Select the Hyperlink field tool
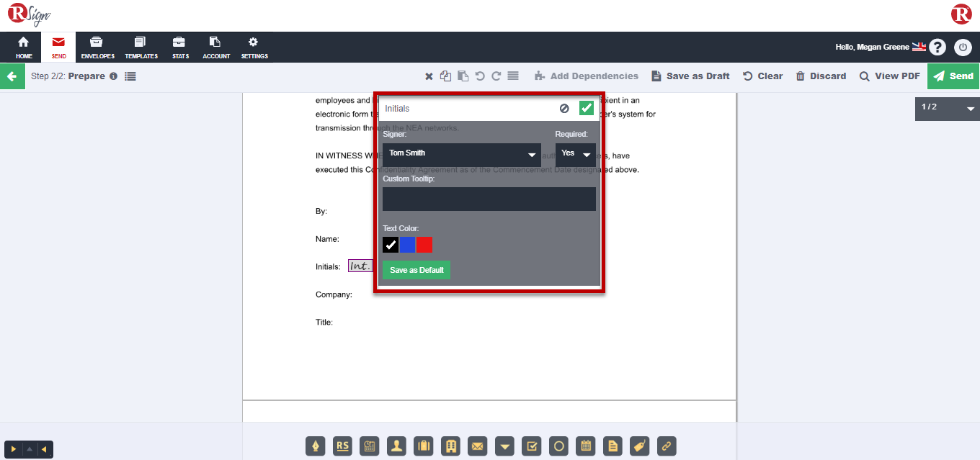The image size is (980, 460). point(667,446)
